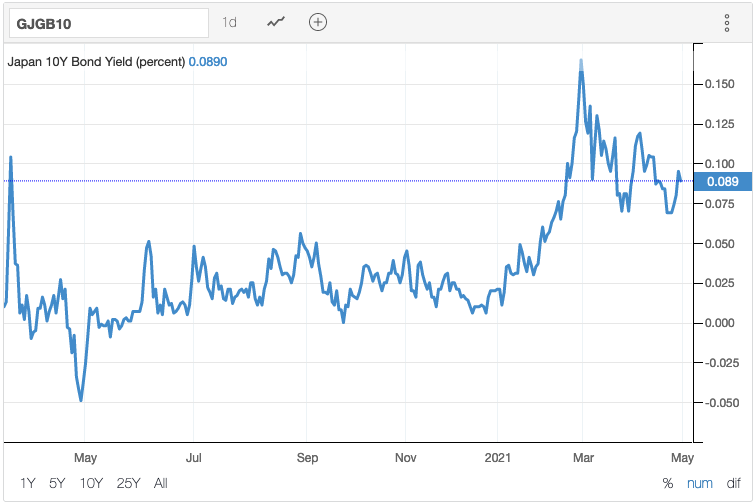Image resolution: width=754 pixels, height=504 pixels.
Task: Click the 2021 label on the time axis
Action: (497, 458)
